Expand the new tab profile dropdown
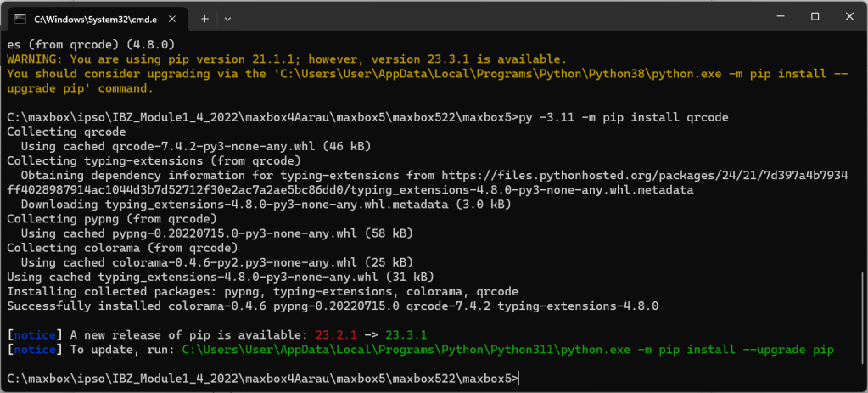Viewport: 868px width, 393px height. [227, 18]
